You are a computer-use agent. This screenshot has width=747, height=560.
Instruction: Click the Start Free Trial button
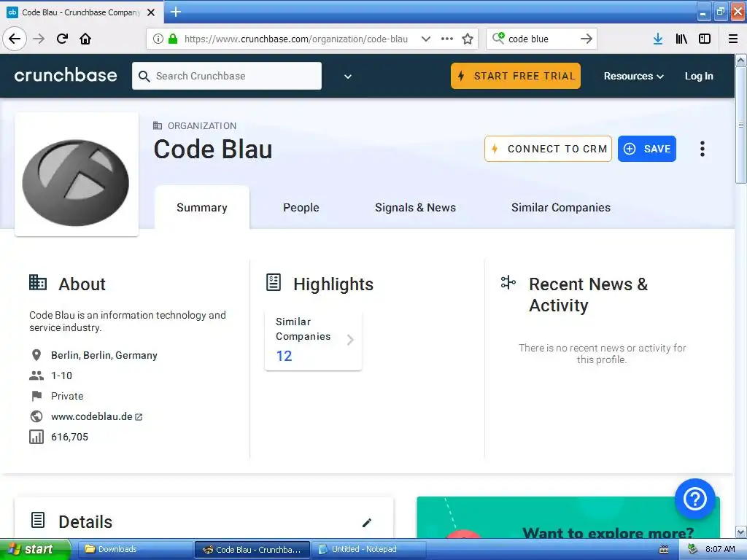pyautogui.click(x=516, y=76)
